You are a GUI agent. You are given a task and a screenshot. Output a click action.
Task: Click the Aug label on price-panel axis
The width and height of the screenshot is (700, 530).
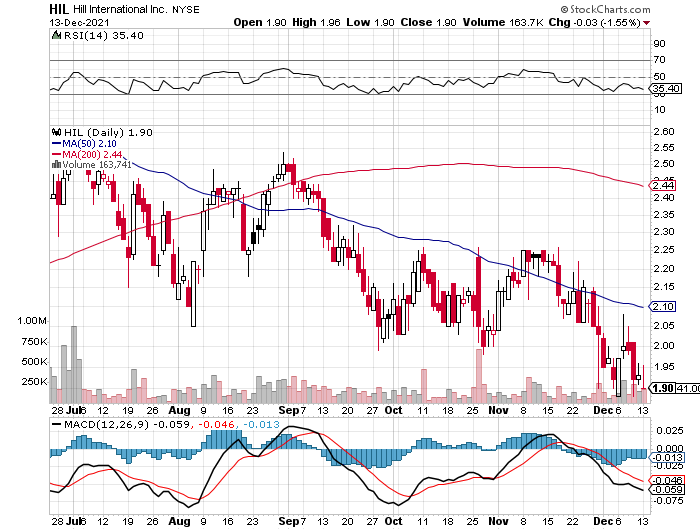click(x=179, y=410)
